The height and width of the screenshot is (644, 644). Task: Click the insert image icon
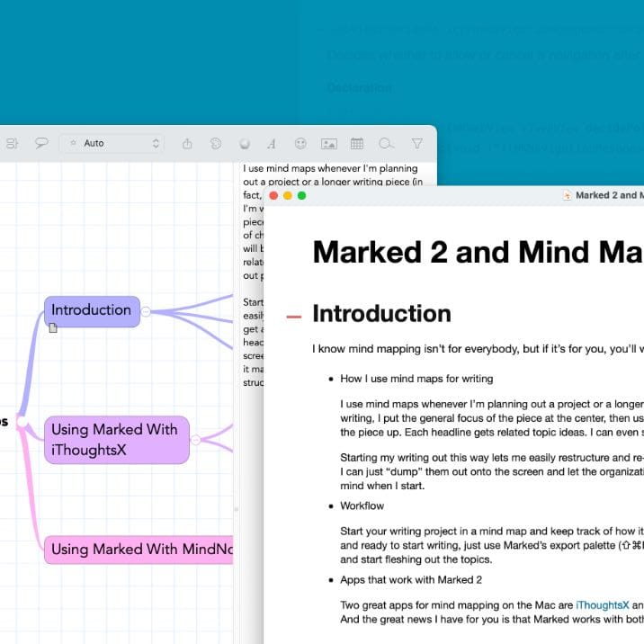328,143
